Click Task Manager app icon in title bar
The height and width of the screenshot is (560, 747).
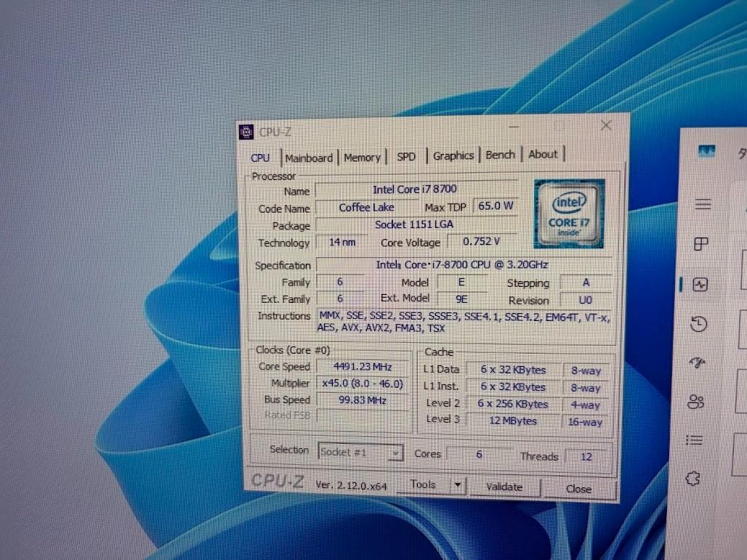click(x=706, y=151)
